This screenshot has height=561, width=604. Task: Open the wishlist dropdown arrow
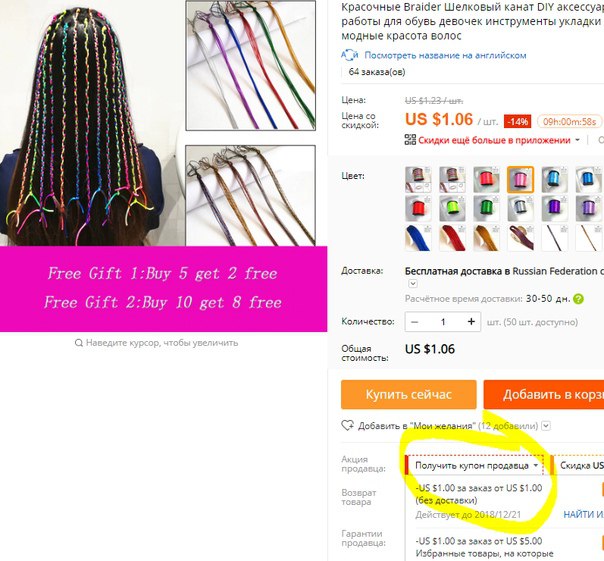click(x=546, y=426)
